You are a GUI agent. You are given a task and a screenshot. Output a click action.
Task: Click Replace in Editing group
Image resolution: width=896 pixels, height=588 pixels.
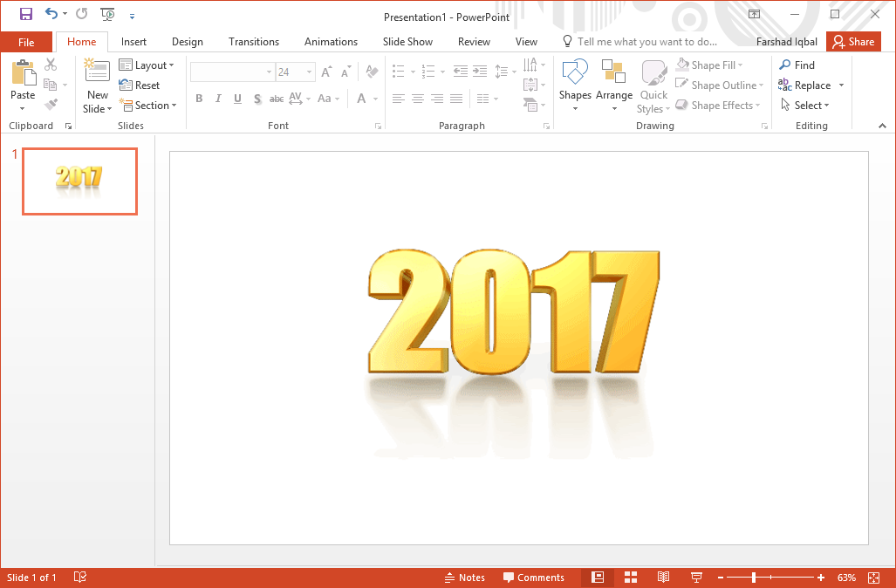804,85
